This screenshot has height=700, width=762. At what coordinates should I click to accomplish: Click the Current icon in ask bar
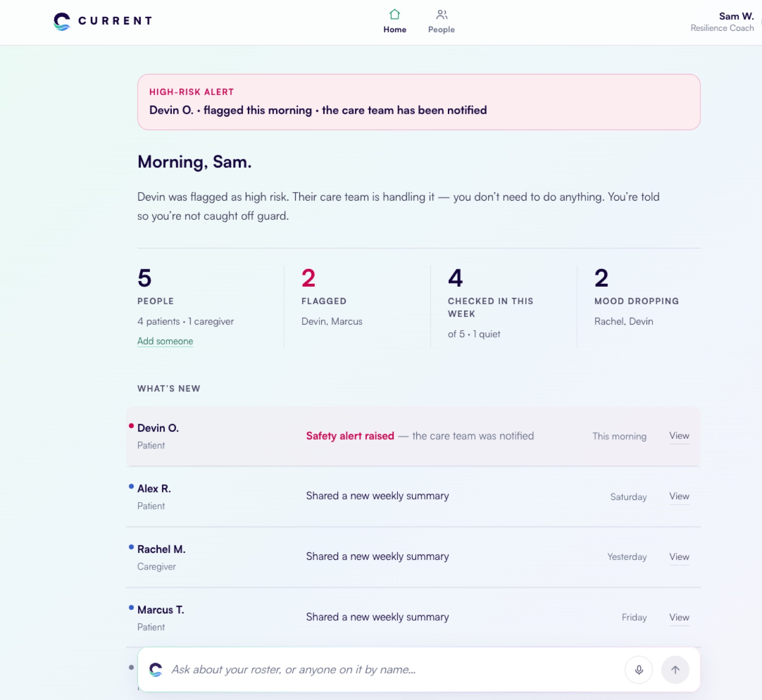156,670
